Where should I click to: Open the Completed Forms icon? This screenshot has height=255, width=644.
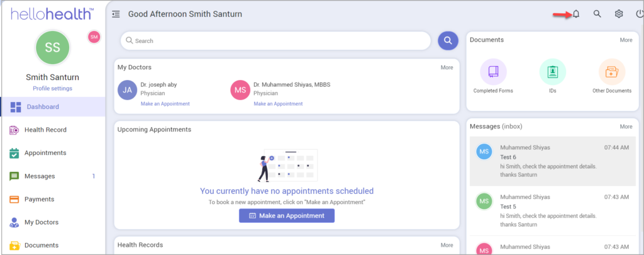(x=493, y=72)
